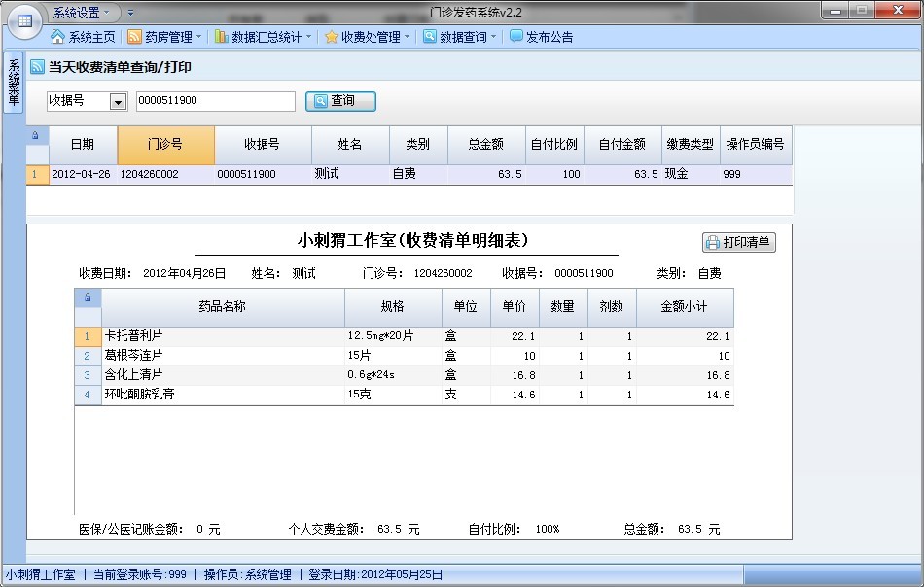Click the 缴费类型 column header
Screen dimensions: 924x587
[691, 145]
